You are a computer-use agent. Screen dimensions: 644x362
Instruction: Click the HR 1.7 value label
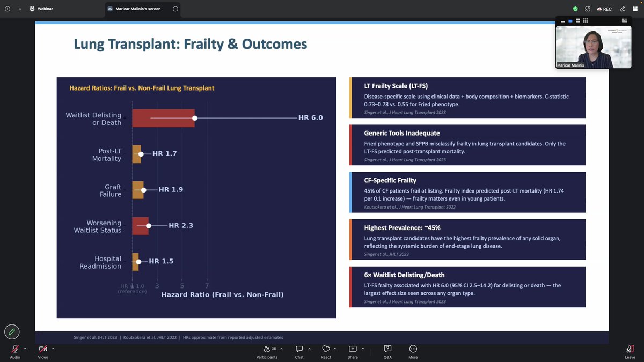click(x=165, y=153)
